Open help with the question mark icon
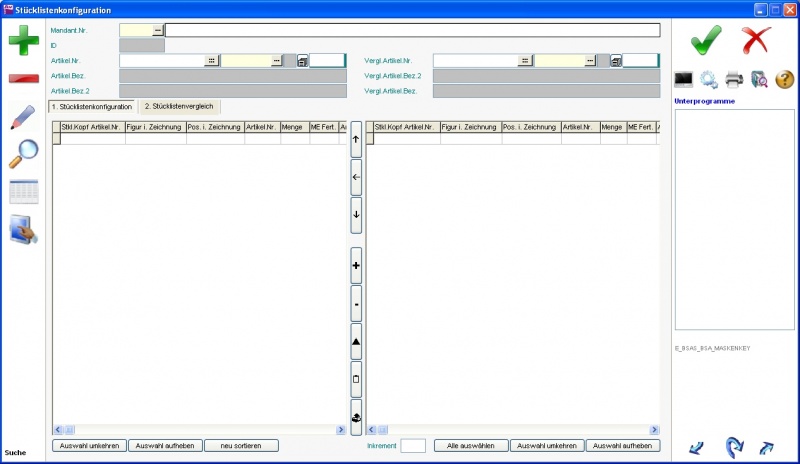800x464 pixels. point(784,80)
